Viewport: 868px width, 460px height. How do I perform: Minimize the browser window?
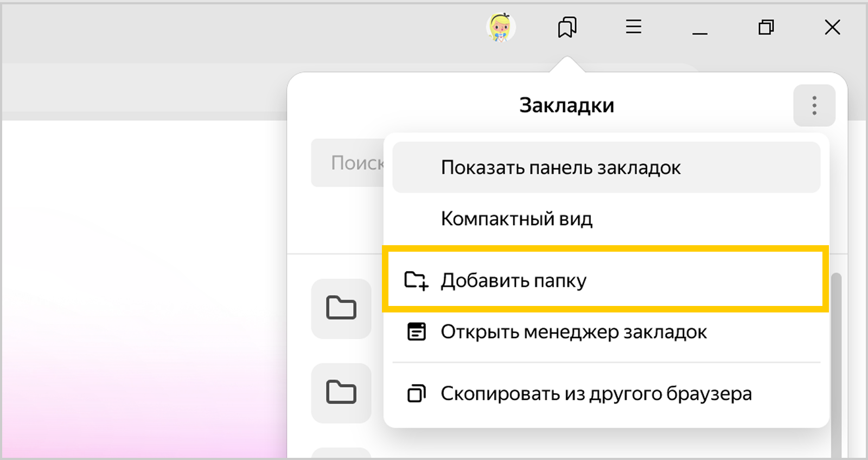(x=700, y=28)
